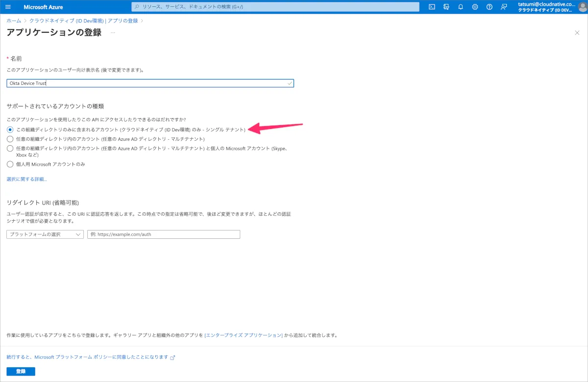Click the Microsoft Azure logo text
The image size is (588, 382).
[x=44, y=7]
